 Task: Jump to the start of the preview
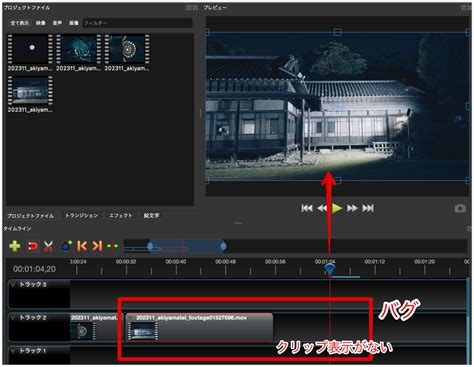pos(307,208)
